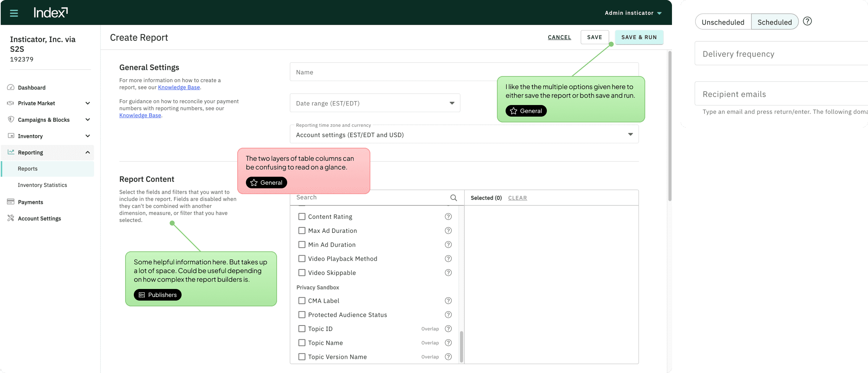This screenshot has width=868, height=373.
Task: Check the Topic Version Name checkbox
Action: (x=302, y=357)
